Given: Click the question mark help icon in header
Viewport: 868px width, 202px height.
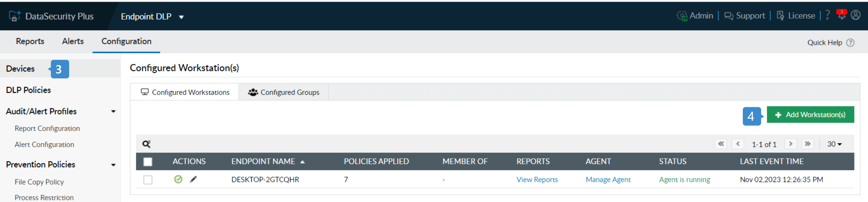Looking at the screenshot, I should [827, 16].
